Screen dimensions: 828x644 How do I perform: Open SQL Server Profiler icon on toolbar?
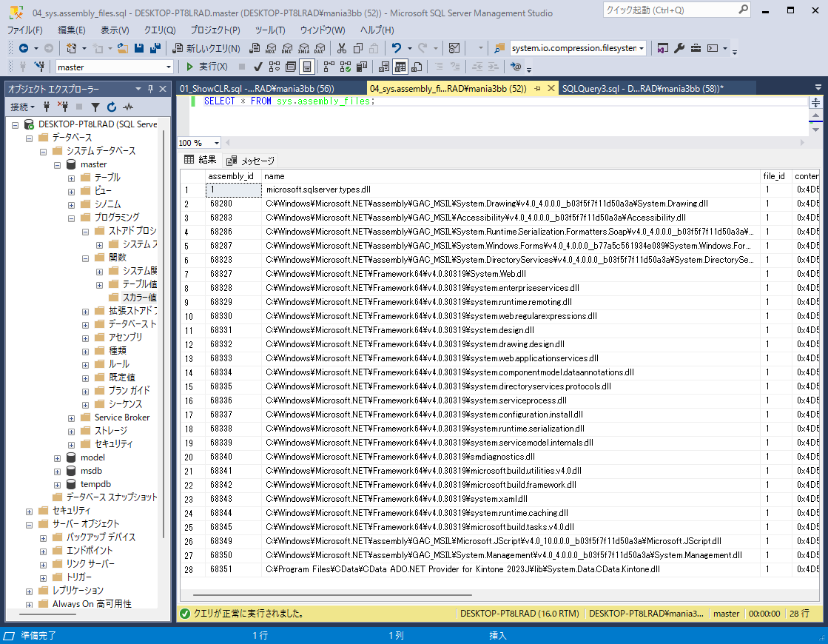pyautogui.click(x=454, y=49)
